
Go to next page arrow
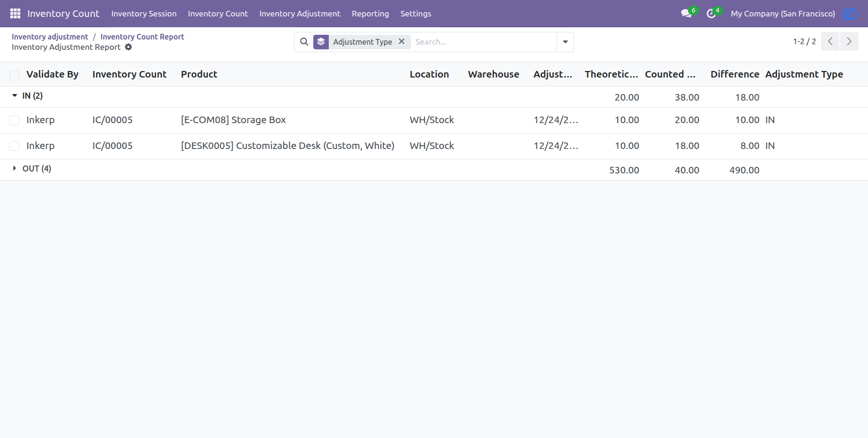pos(849,41)
